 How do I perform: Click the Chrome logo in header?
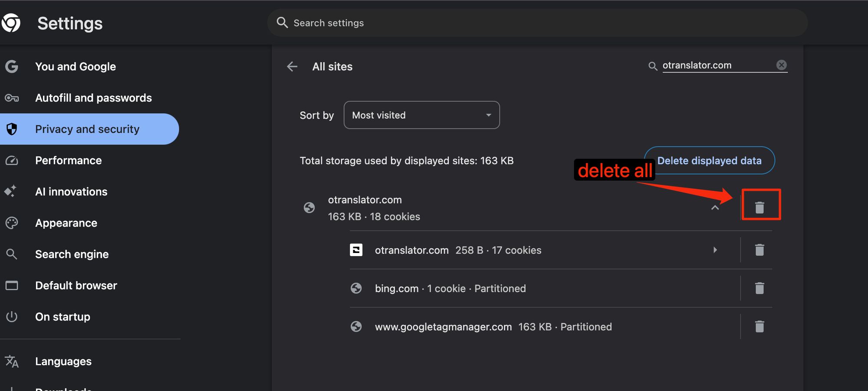point(11,23)
